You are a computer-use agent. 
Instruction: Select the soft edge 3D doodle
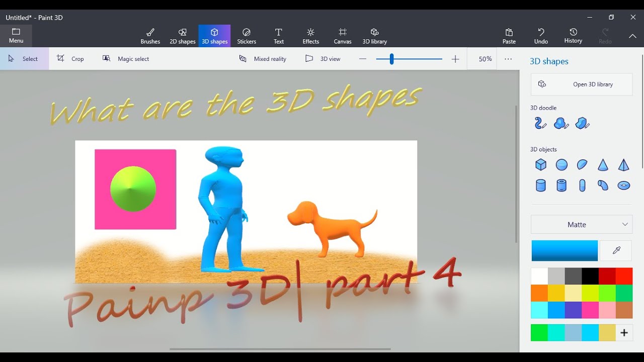[x=561, y=123]
